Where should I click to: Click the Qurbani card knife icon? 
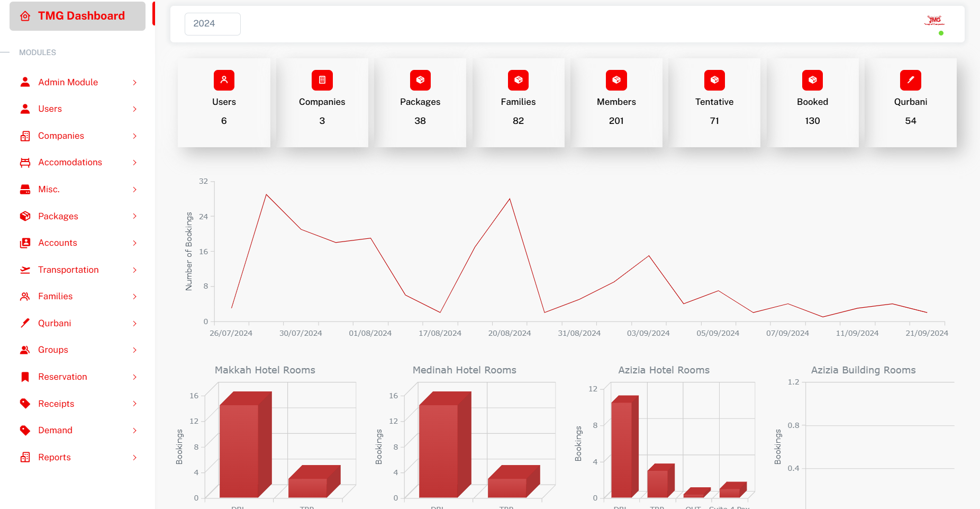click(910, 80)
